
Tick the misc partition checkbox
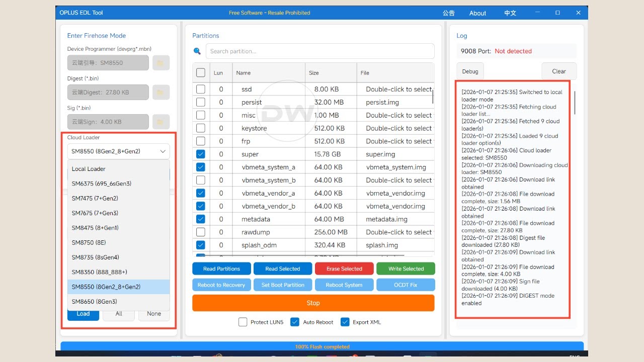(x=201, y=115)
